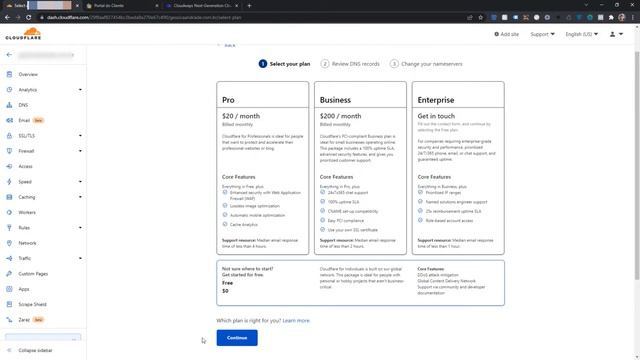
Task: Bookmark page with star icon
Action: [x=480, y=18]
